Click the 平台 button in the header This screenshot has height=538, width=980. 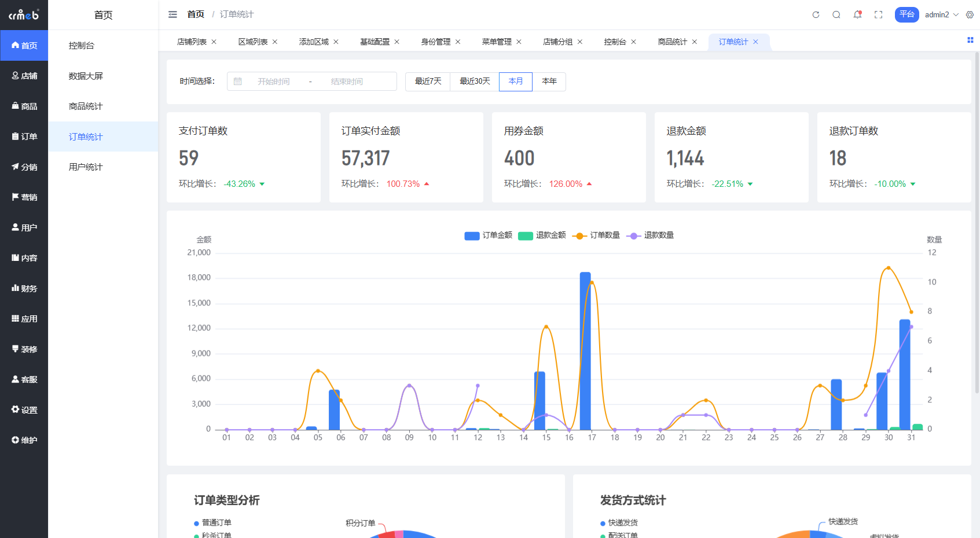(906, 14)
